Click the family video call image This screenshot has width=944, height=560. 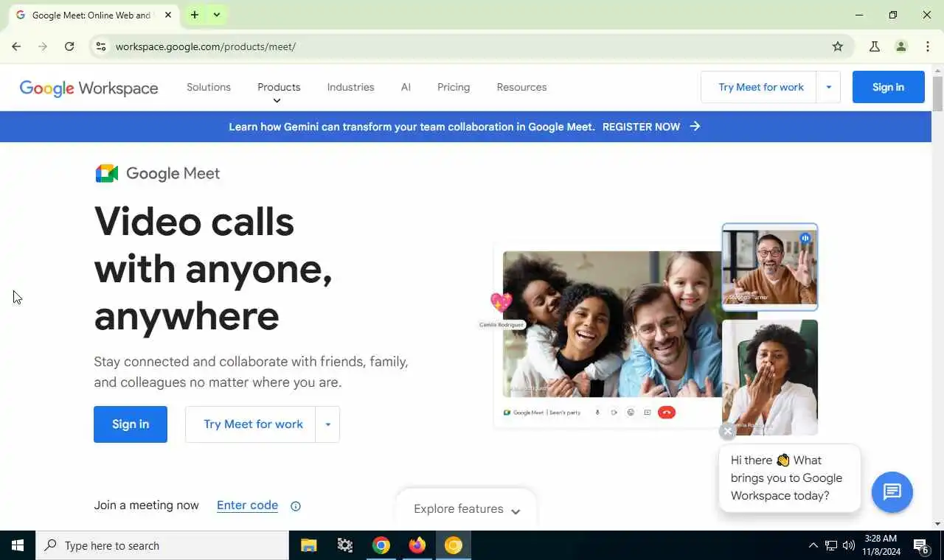pyautogui.click(x=612, y=324)
